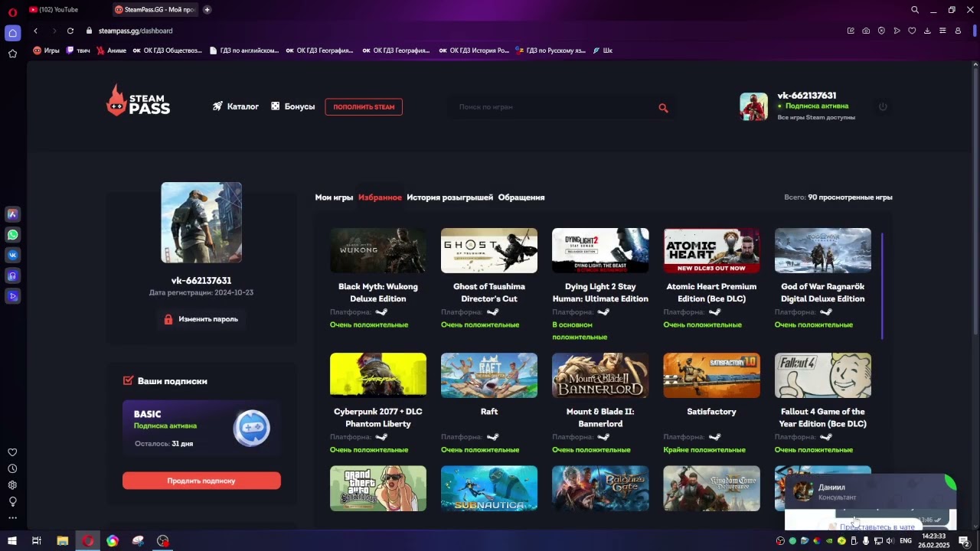
Task: Click the Opera tab search magnifier
Action: coord(915,10)
